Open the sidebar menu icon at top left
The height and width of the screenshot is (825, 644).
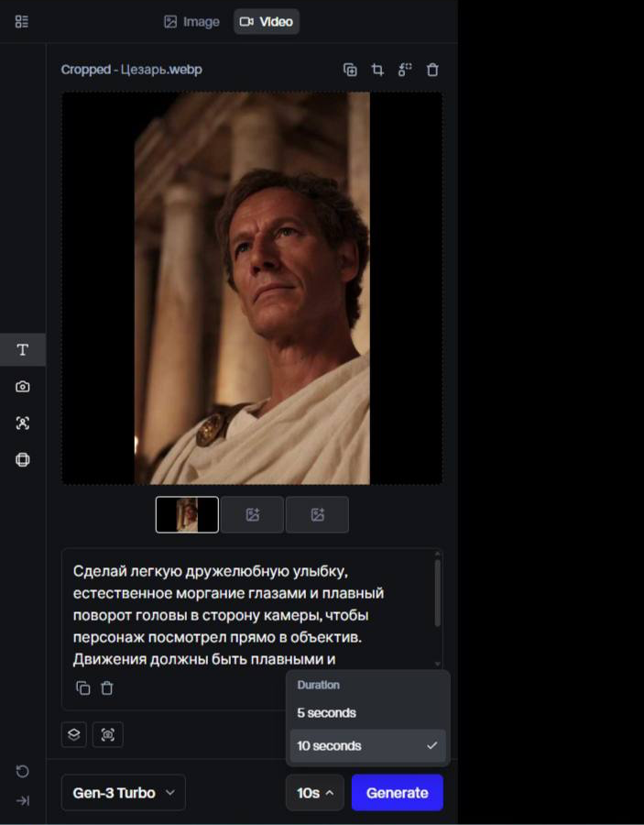tap(22, 22)
